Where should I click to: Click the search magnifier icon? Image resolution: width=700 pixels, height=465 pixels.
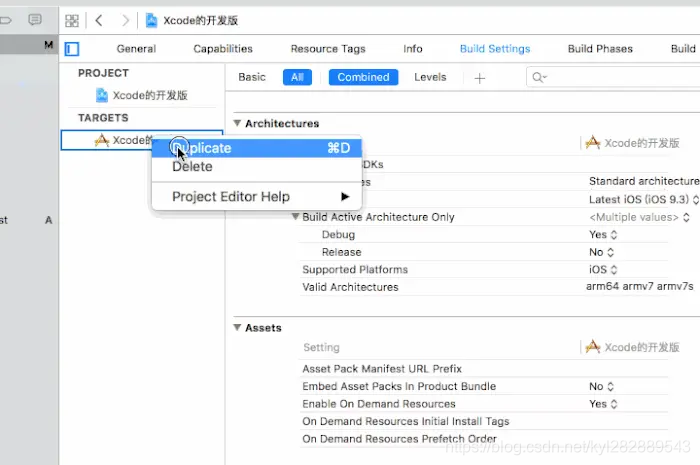click(x=539, y=78)
